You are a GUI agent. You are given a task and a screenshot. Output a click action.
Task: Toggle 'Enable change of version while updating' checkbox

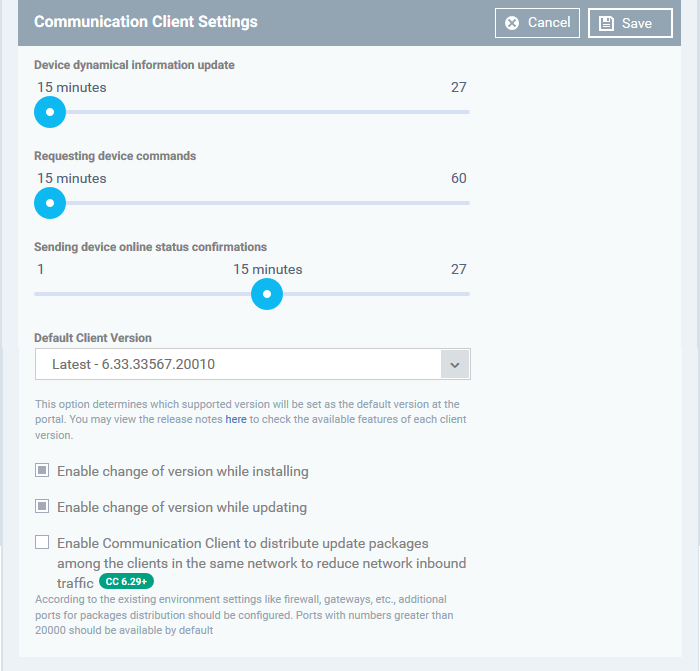pos(42,506)
